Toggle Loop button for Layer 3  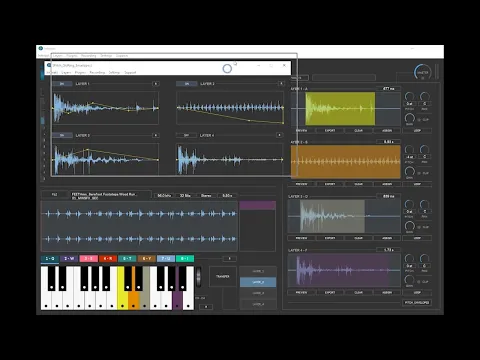(417, 238)
